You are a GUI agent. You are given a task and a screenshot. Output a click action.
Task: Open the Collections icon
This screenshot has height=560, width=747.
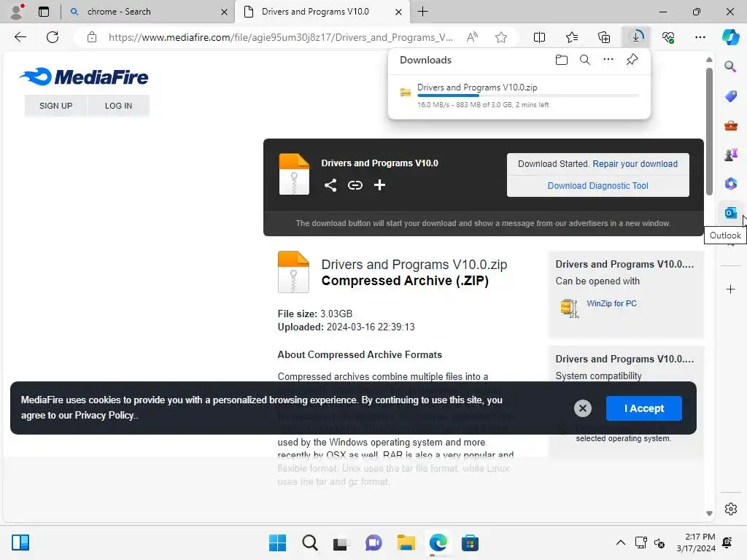coord(603,37)
